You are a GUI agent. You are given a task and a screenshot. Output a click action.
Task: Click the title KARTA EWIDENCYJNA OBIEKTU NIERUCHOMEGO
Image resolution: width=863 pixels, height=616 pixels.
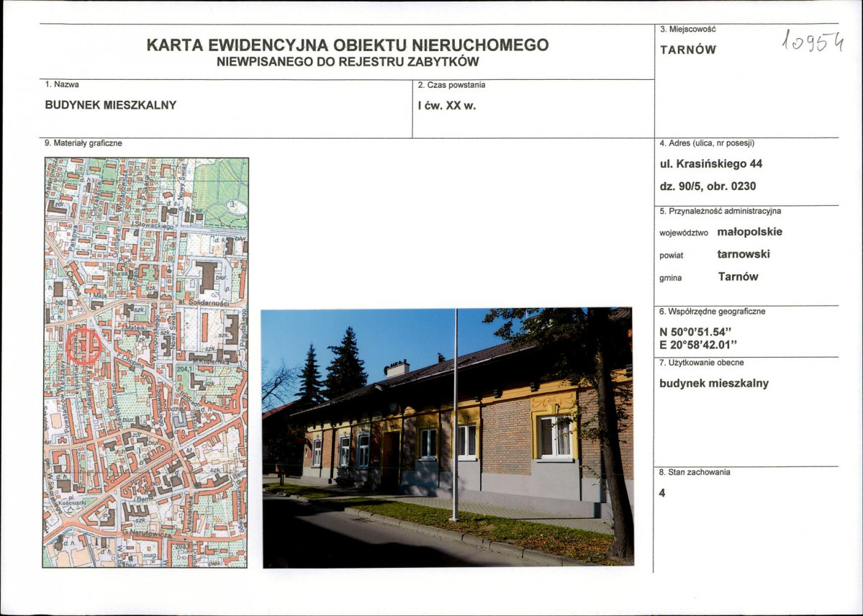348,45
